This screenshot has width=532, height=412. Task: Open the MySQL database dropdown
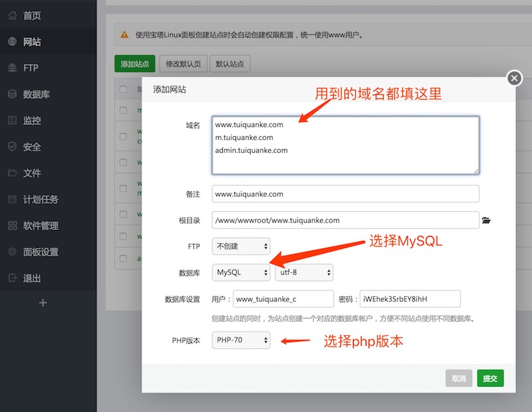(x=241, y=272)
